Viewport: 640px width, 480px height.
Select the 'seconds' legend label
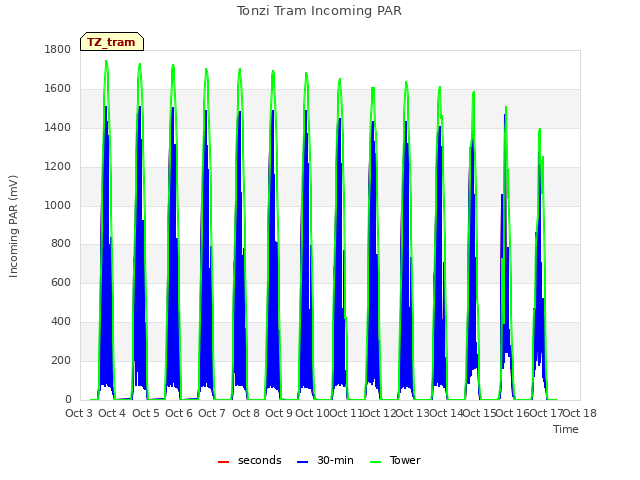pyautogui.click(x=260, y=460)
